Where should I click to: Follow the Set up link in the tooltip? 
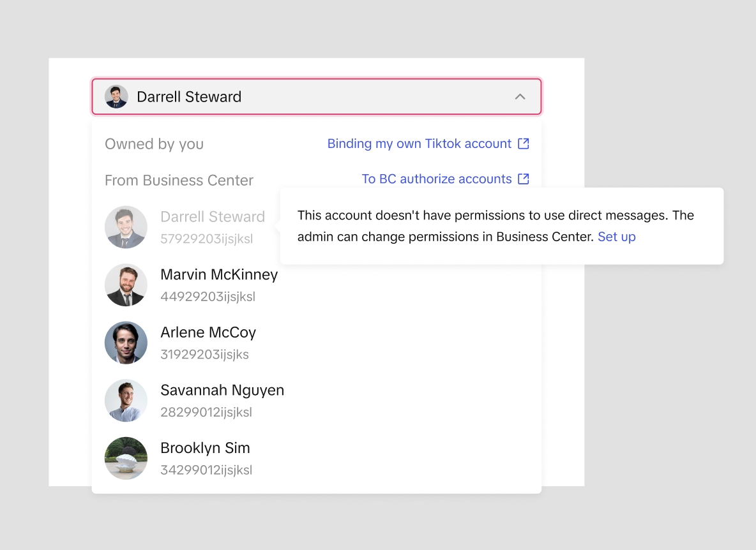tap(617, 237)
